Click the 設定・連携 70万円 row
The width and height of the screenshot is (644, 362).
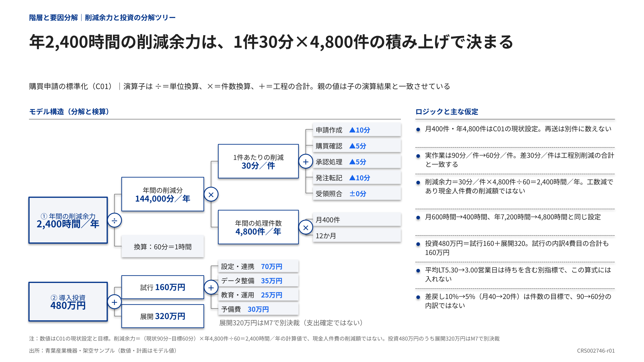[258, 266]
